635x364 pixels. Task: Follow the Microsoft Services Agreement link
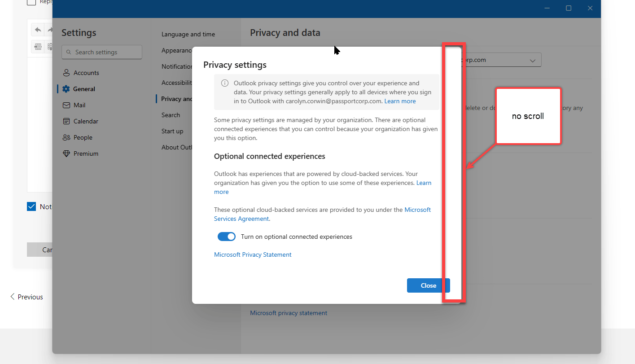[x=322, y=214]
